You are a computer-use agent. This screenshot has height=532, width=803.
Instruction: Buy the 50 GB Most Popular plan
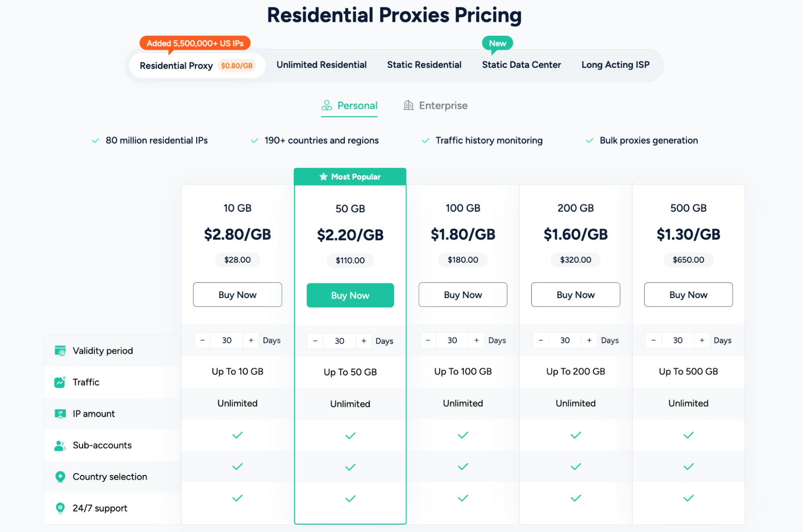pyautogui.click(x=350, y=295)
